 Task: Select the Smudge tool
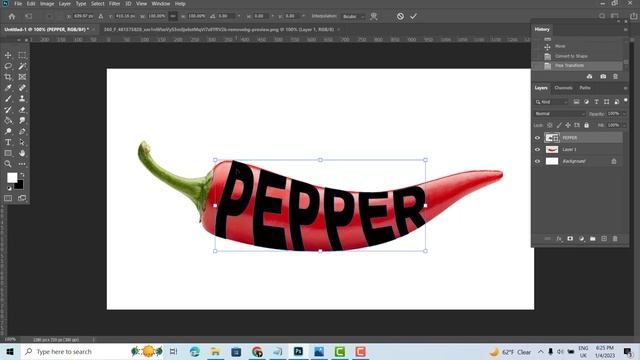pos(22,120)
